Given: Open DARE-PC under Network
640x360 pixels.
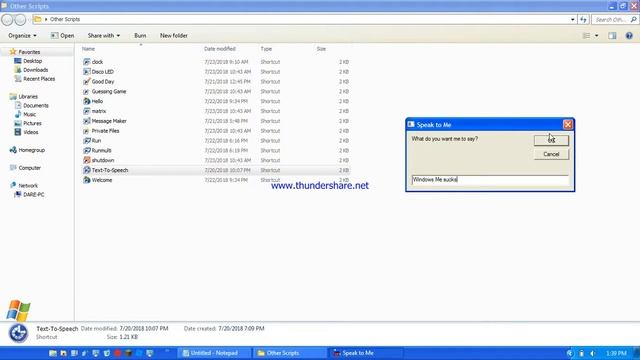Looking at the screenshot, I should (34, 195).
